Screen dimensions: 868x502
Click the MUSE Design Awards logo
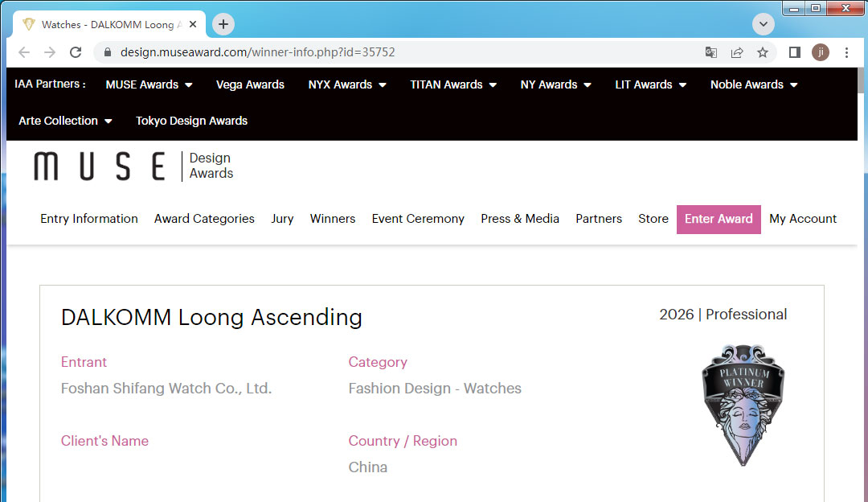coord(133,166)
